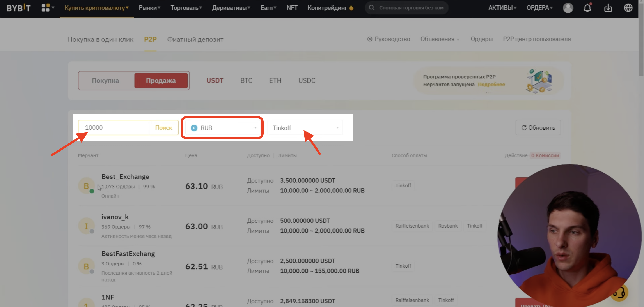This screenshot has height=307, width=644.
Task: Click the download app icon
Action: (608, 8)
